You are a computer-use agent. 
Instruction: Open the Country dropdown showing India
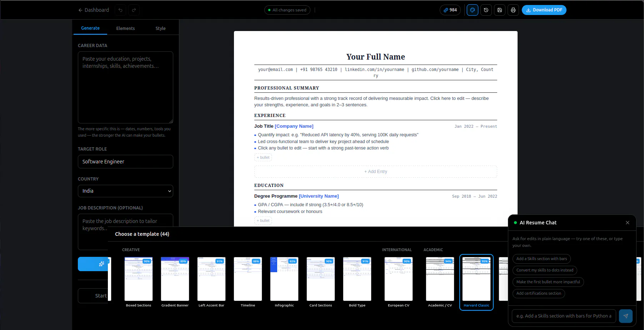point(125,191)
